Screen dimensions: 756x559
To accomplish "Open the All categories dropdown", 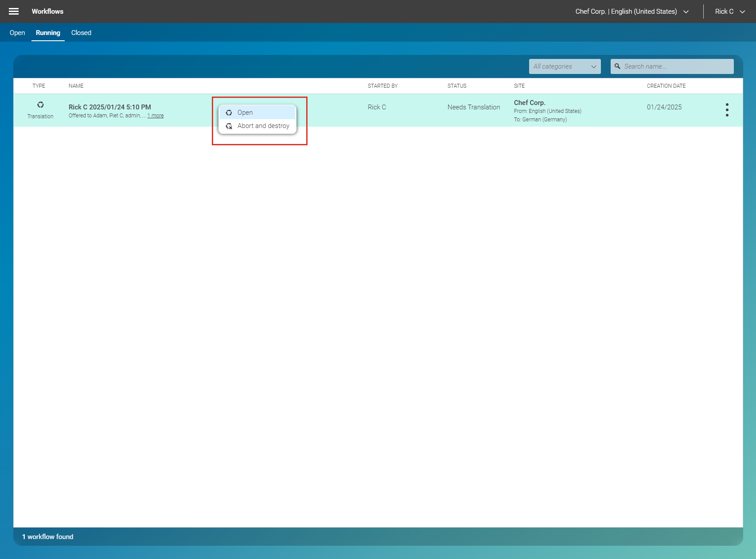I will pyautogui.click(x=565, y=66).
